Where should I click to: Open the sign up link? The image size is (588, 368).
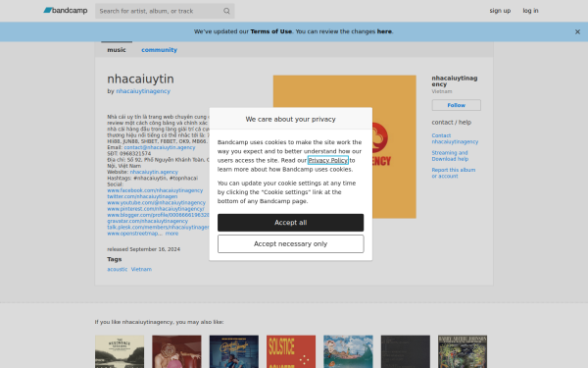click(500, 11)
